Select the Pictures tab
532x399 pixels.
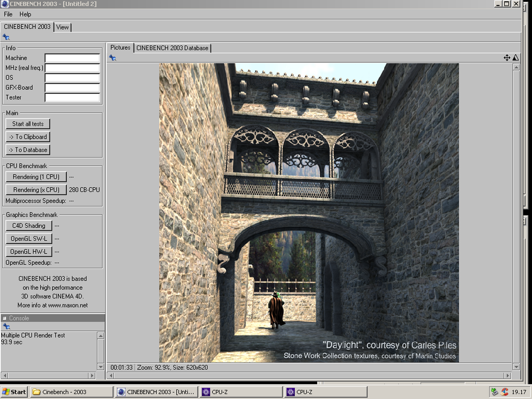click(120, 48)
